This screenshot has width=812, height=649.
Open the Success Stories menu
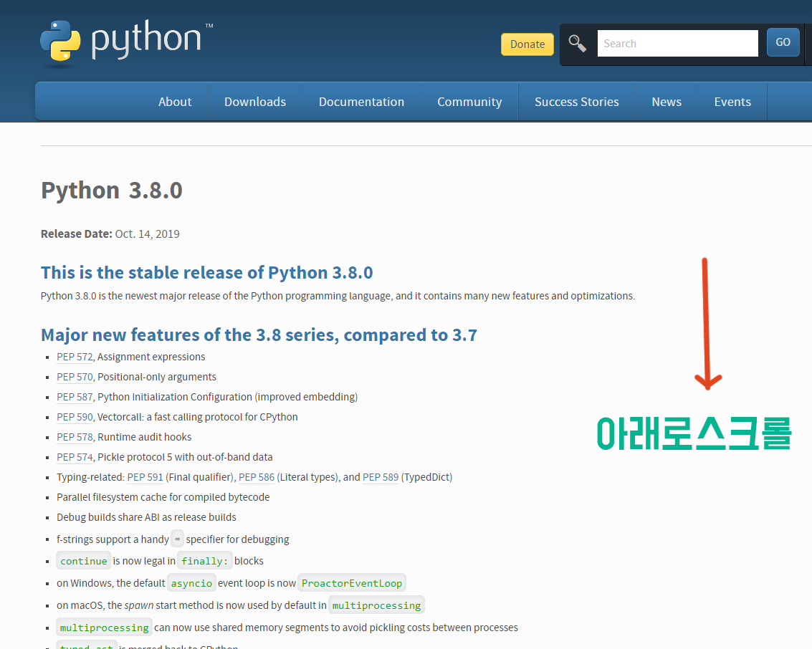tap(576, 102)
